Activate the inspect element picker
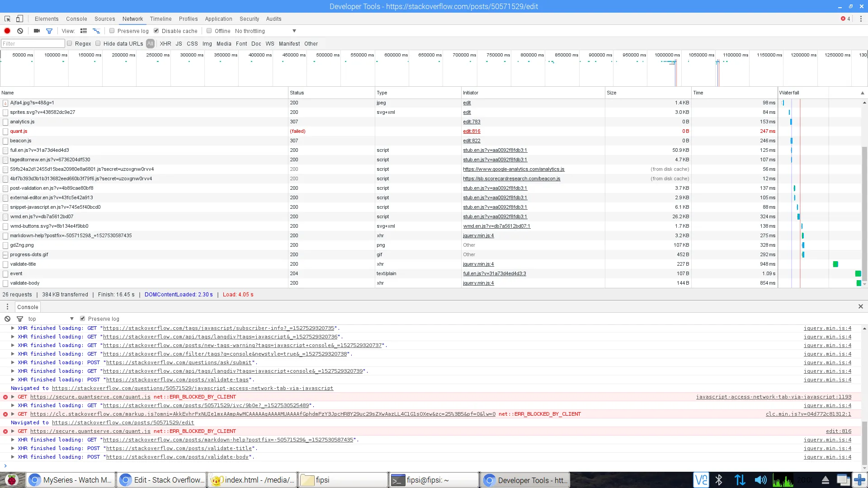The image size is (868, 488). (x=7, y=19)
